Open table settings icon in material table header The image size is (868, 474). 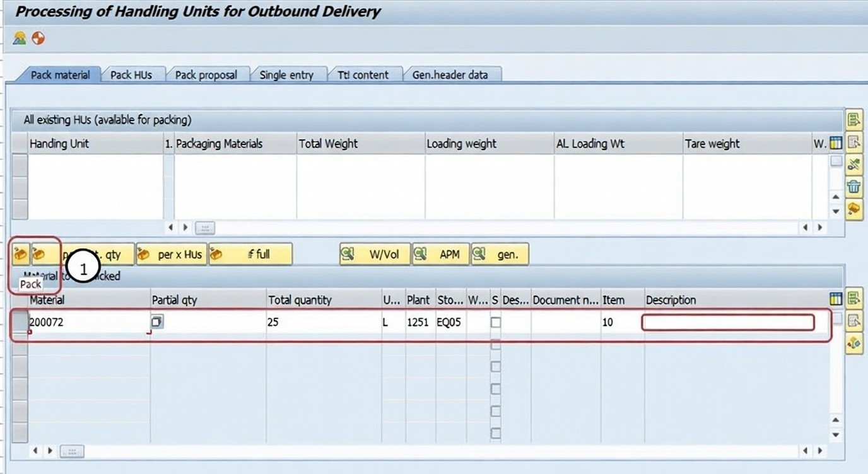pyautogui.click(x=836, y=299)
